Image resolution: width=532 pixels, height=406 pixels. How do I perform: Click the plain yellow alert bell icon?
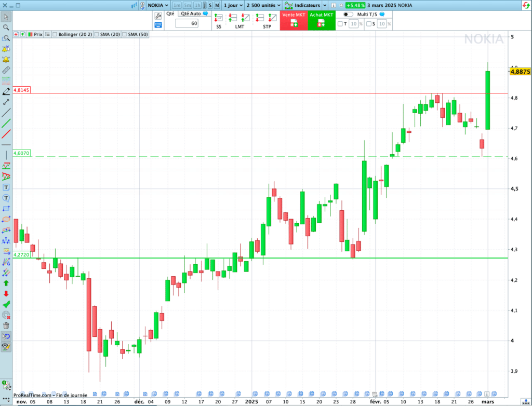click(x=6, y=59)
